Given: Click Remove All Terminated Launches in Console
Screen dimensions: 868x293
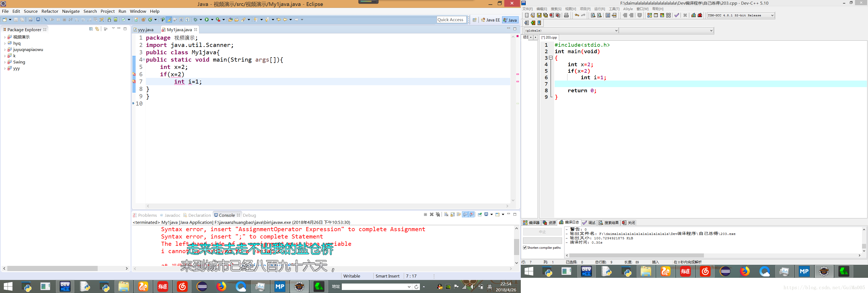Looking at the screenshot, I should pos(438,214).
